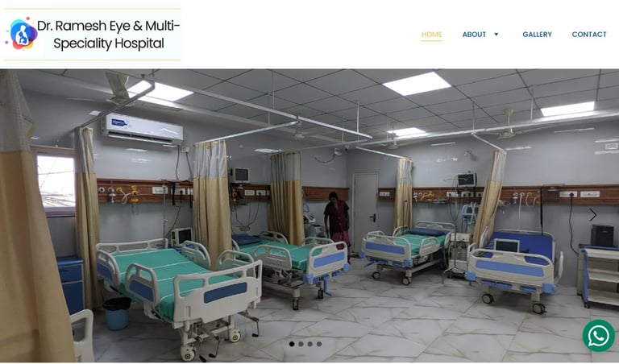The image size is (619, 364).
Task: Click the Dr. Ramesh Eye & Multi-Speciality Hospital title
Action: [109, 35]
